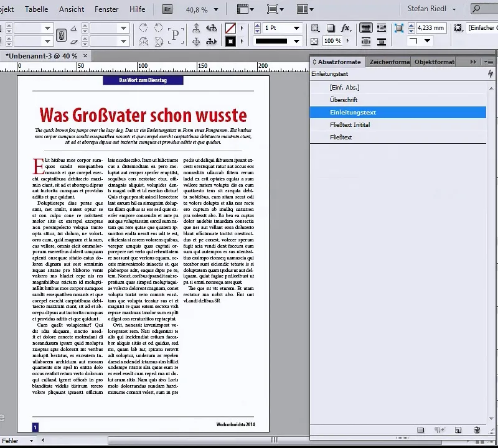Click the corner options frame icon
The height and width of the screenshot is (448, 498).
(399, 28)
